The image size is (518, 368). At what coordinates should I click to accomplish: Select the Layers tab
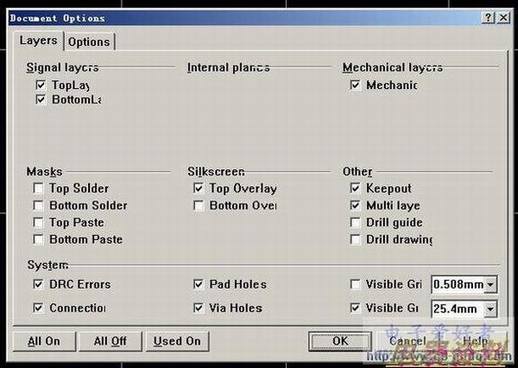click(x=38, y=40)
